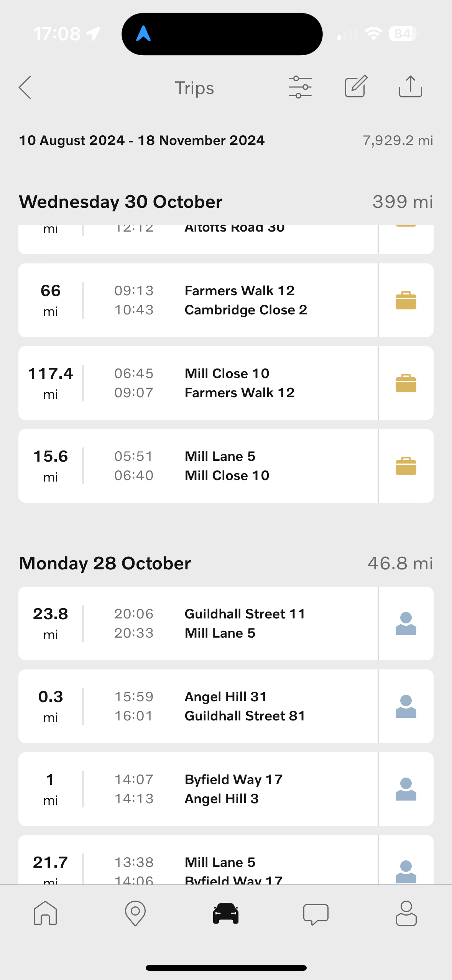Open the trip filter settings

(x=300, y=87)
